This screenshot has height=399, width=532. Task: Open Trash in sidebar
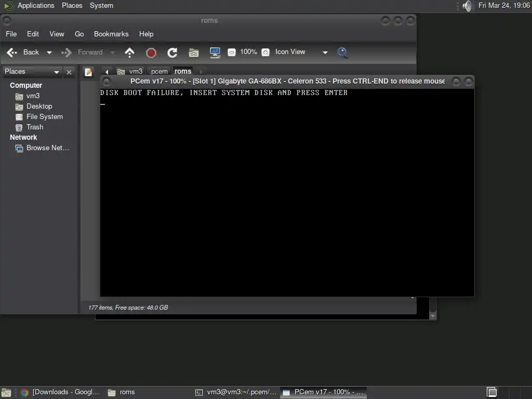point(29,127)
